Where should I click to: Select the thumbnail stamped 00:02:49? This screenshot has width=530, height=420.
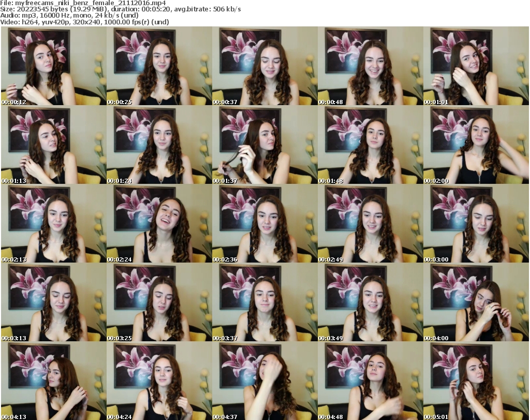371,224
